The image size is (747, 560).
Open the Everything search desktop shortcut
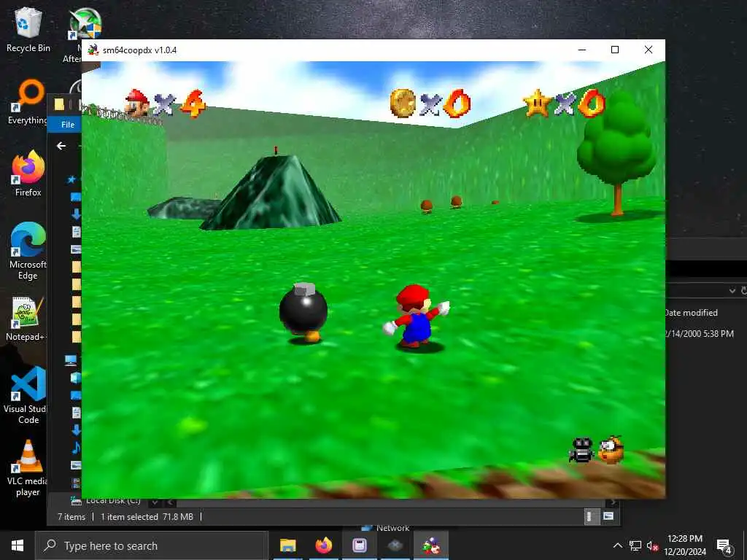[x=28, y=102]
